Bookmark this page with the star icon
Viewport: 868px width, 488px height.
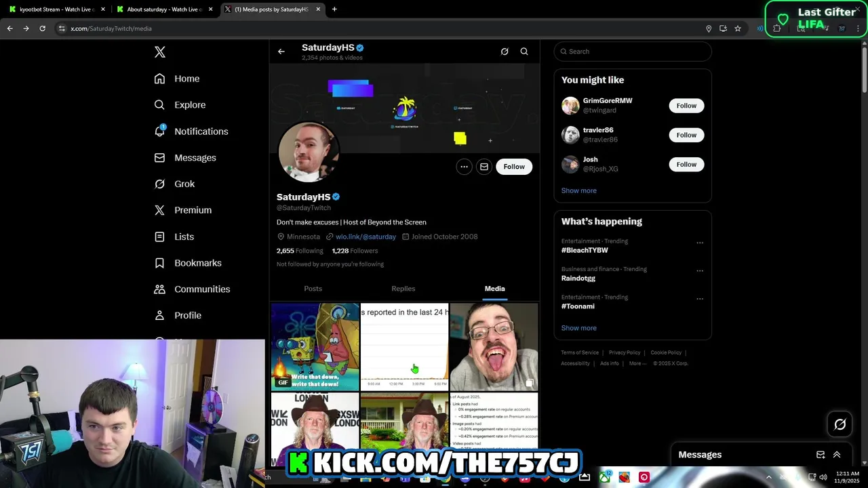[x=738, y=28]
